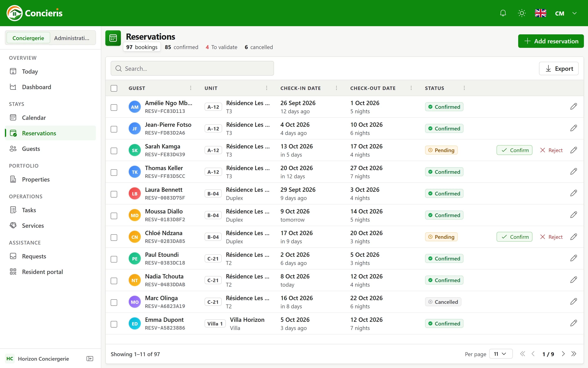Edit Marc Olinga reservation pencil
Viewport: 588px width, 368px height.
click(574, 302)
